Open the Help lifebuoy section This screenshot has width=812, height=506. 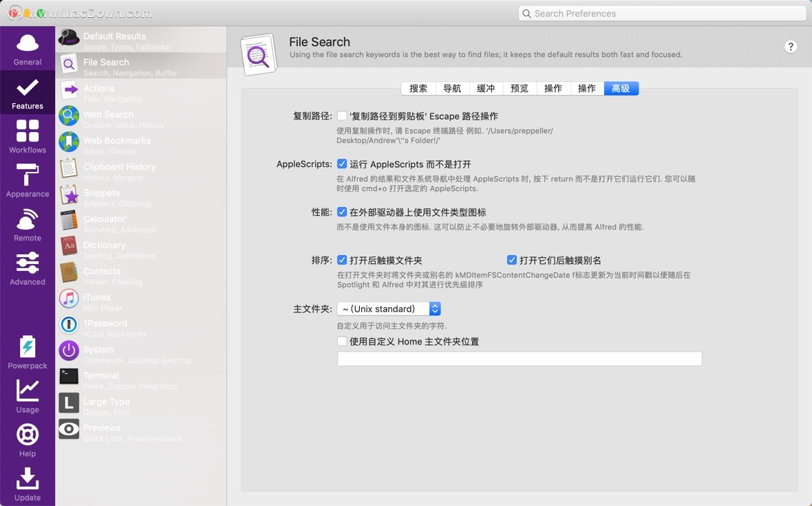(28, 441)
